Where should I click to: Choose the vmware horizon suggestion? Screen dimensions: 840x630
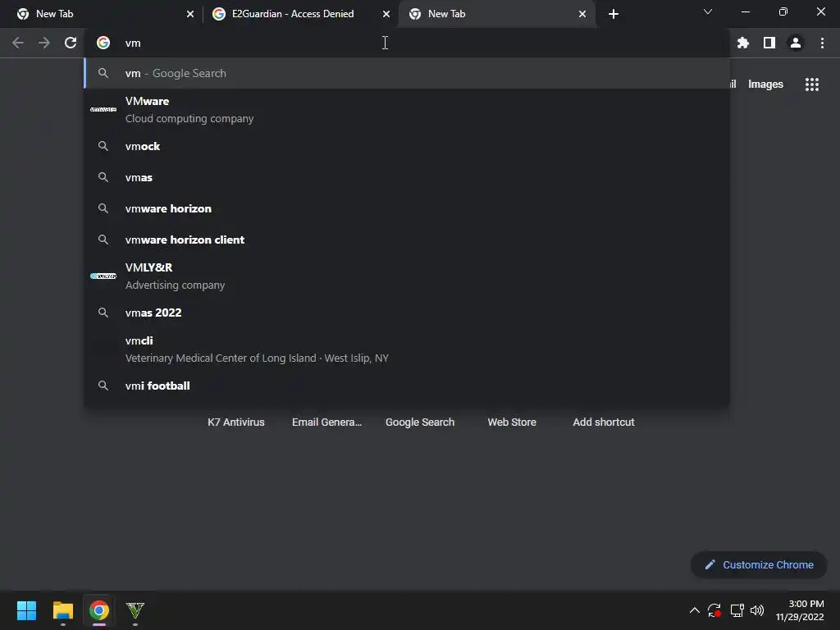(x=407, y=208)
